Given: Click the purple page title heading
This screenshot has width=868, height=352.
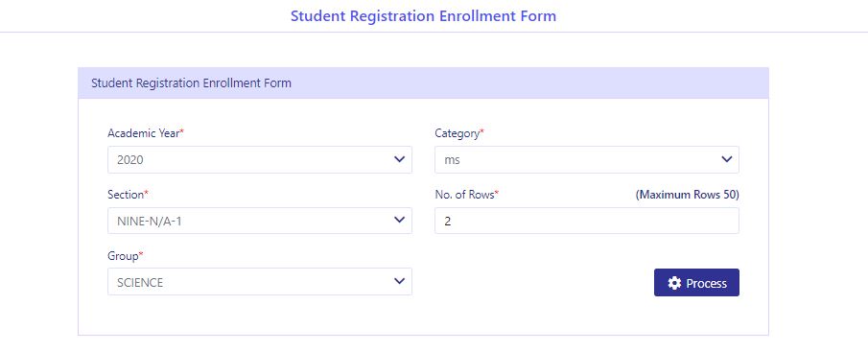Looking at the screenshot, I should (424, 15).
